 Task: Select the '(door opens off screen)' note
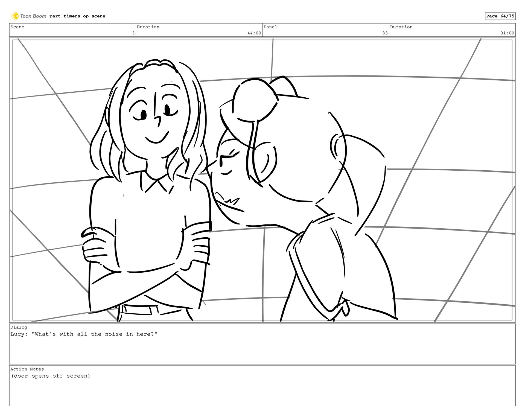tap(51, 376)
